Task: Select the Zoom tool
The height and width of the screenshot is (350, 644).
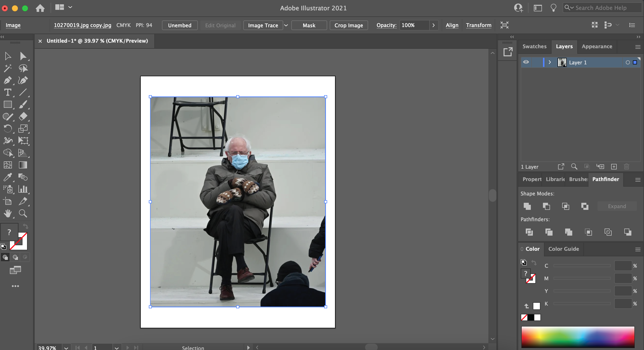Action: (x=23, y=213)
